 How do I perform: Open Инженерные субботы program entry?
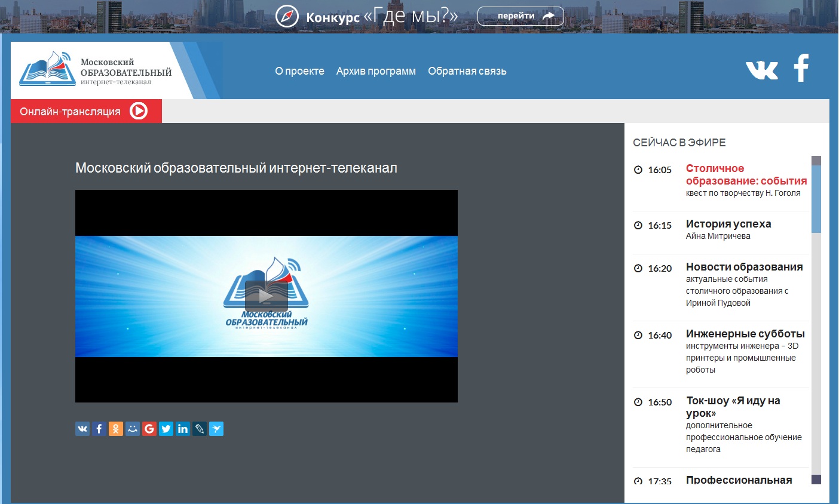[x=745, y=334]
